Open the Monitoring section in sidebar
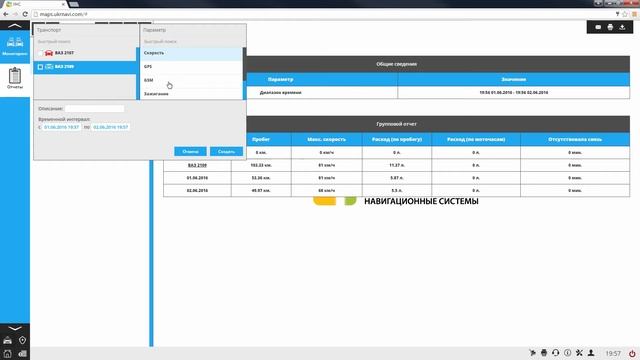 [15, 47]
